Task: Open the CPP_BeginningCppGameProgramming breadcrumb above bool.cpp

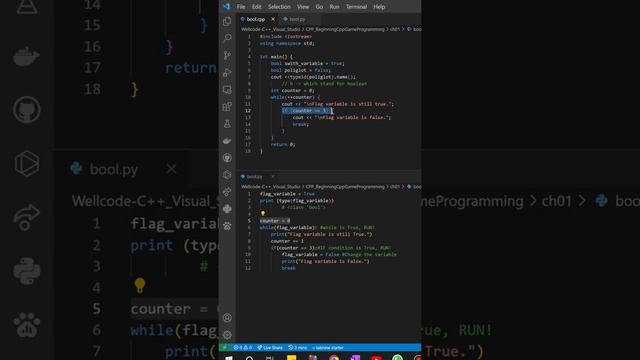Action: [x=345, y=29]
